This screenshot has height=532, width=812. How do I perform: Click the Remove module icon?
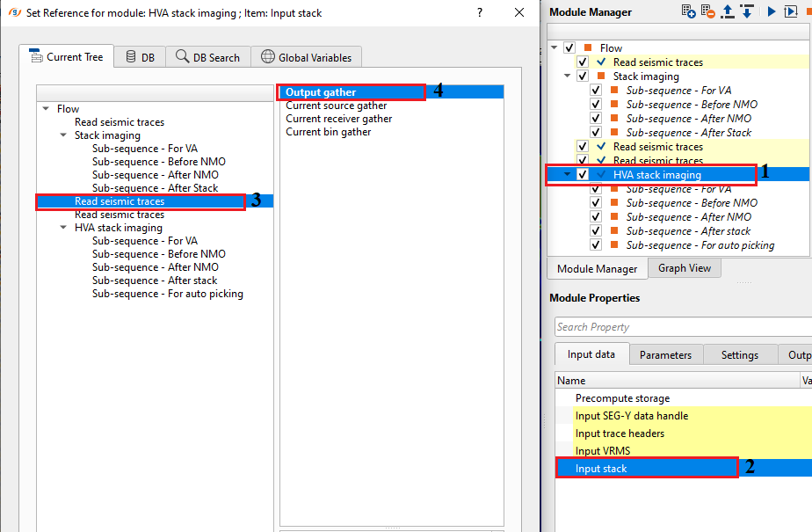[x=708, y=11]
